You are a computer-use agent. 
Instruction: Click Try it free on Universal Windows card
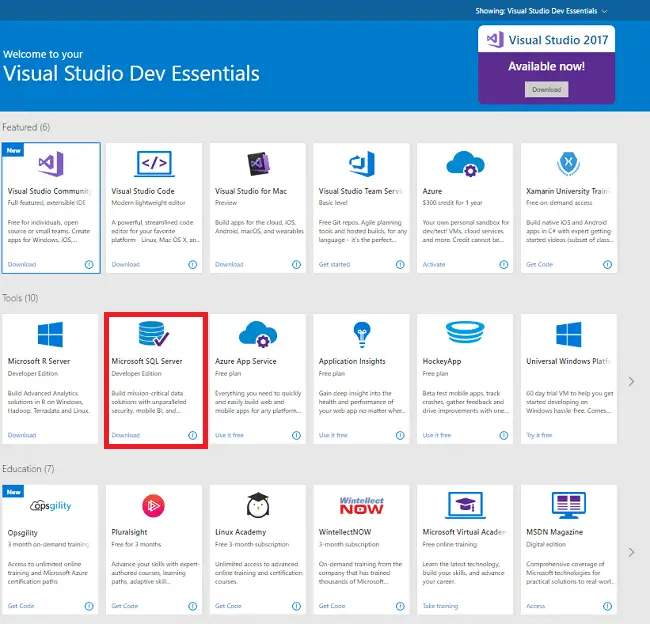[x=539, y=435]
